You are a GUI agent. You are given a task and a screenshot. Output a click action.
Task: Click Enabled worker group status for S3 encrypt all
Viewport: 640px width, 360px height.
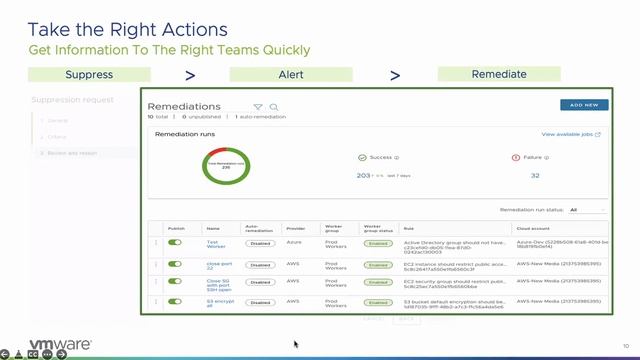(x=378, y=303)
